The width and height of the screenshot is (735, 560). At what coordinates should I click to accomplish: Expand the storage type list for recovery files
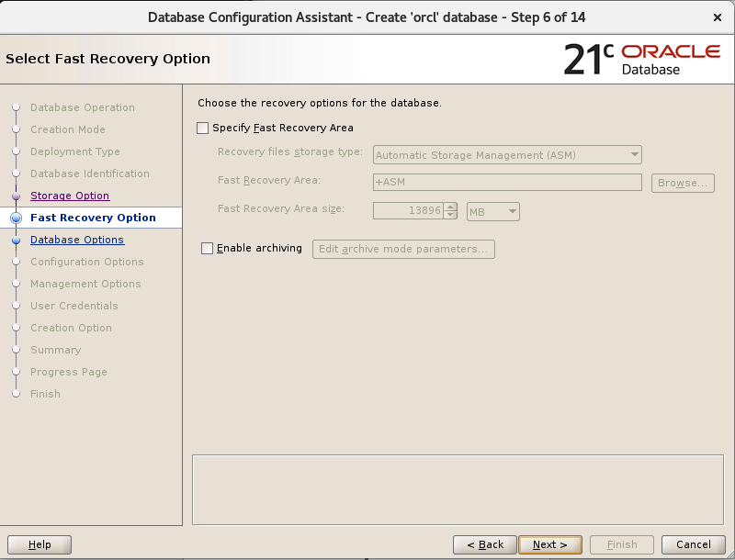[634, 154]
